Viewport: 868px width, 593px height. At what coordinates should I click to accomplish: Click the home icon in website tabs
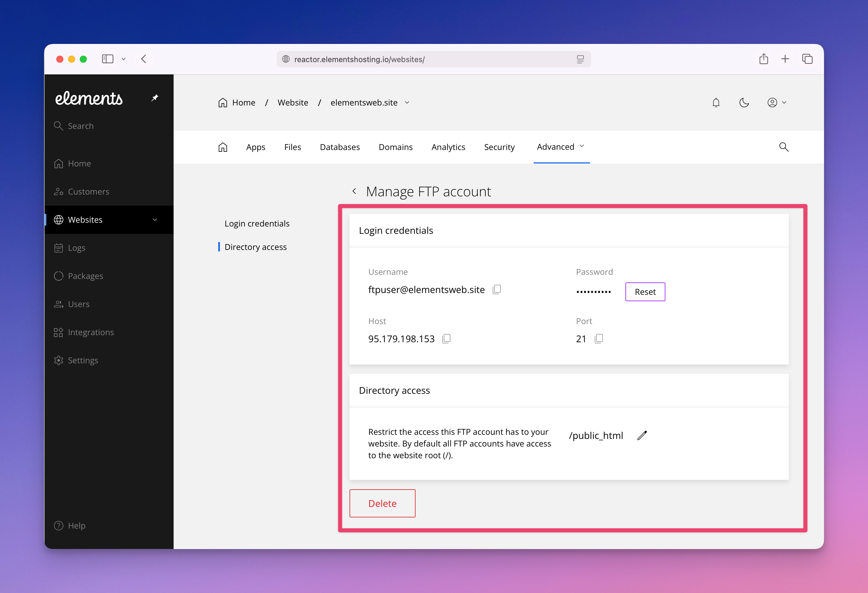(x=223, y=147)
